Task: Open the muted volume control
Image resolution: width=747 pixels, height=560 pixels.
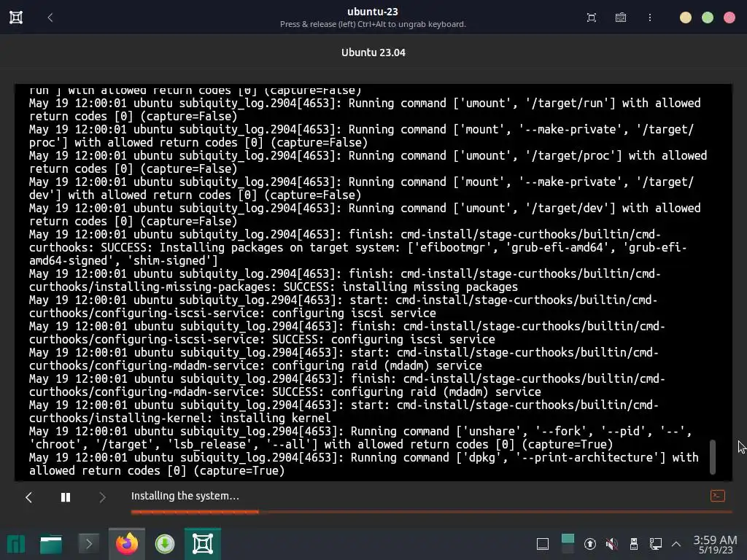Action: pyautogui.click(x=612, y=544)
